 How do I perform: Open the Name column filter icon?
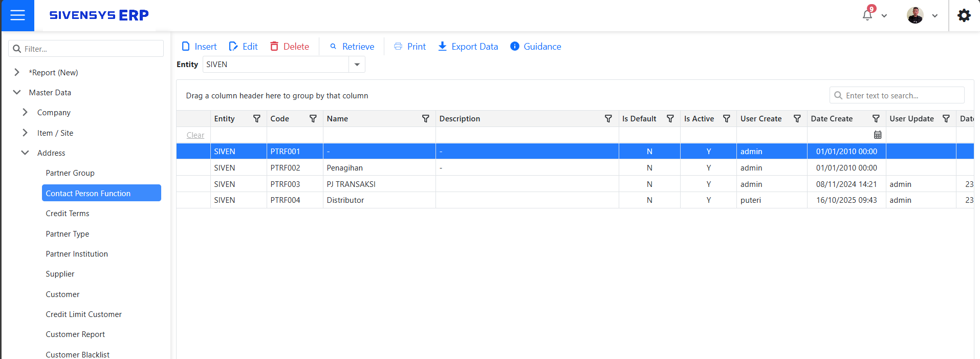pyautogui.click(x=426, y=119)
